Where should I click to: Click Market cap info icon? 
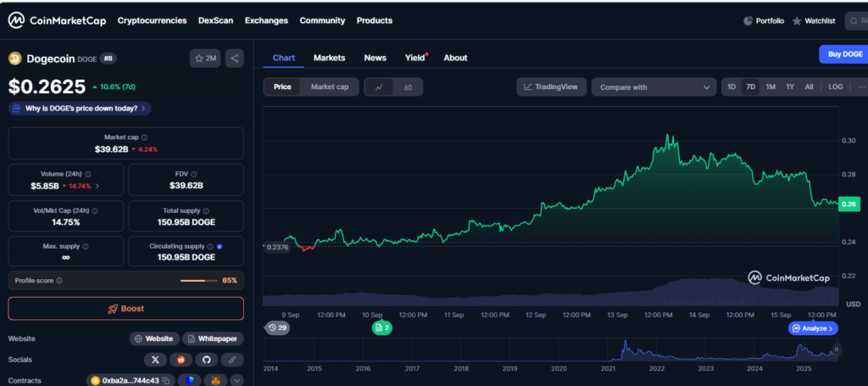pyautogui.click(x=144, y=137)
